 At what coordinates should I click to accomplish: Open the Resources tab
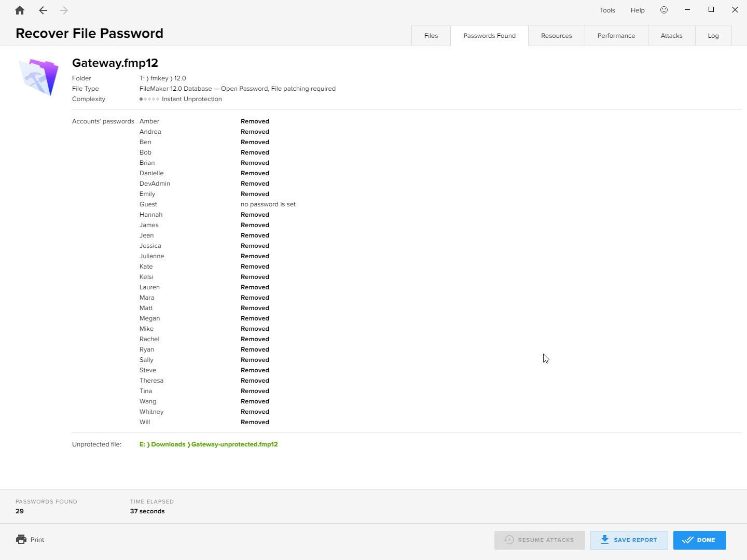tap(556, 36)
